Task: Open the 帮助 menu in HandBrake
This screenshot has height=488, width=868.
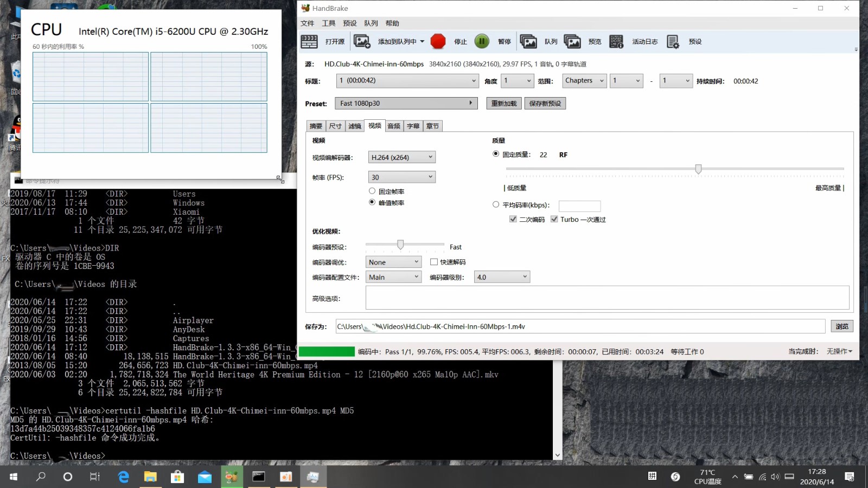Action: pyautogui.click(x=392, y=23)
